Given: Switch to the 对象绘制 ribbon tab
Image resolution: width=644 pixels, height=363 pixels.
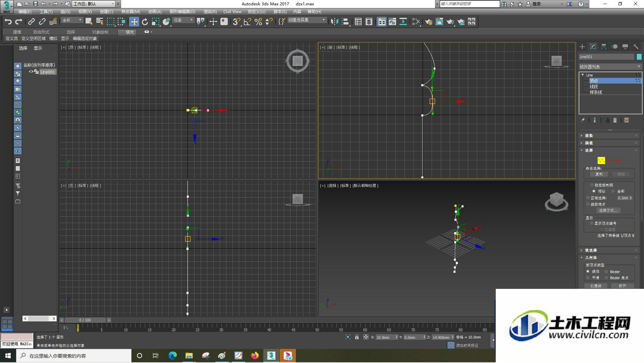Looking at the screenshot, I should [x=100, y=32].
